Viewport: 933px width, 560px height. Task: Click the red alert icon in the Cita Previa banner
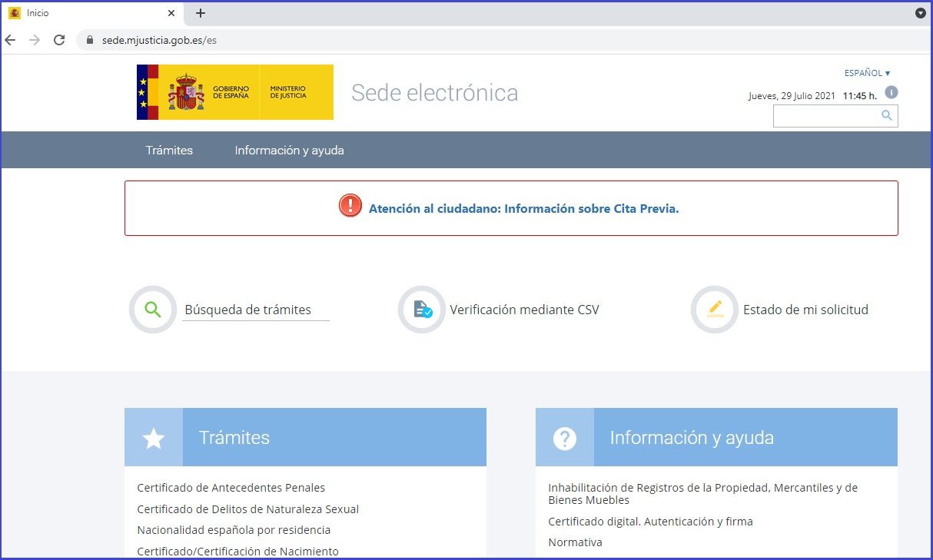coord(349,206)
